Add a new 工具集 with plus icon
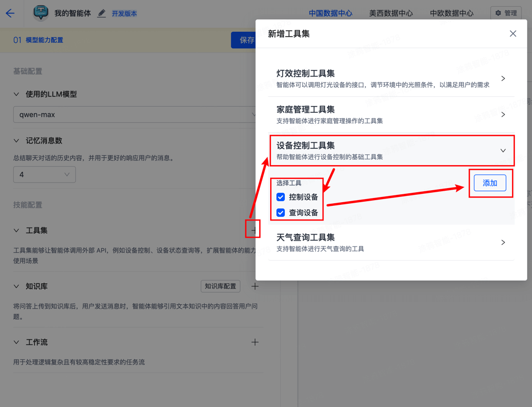 click(253, 230)
